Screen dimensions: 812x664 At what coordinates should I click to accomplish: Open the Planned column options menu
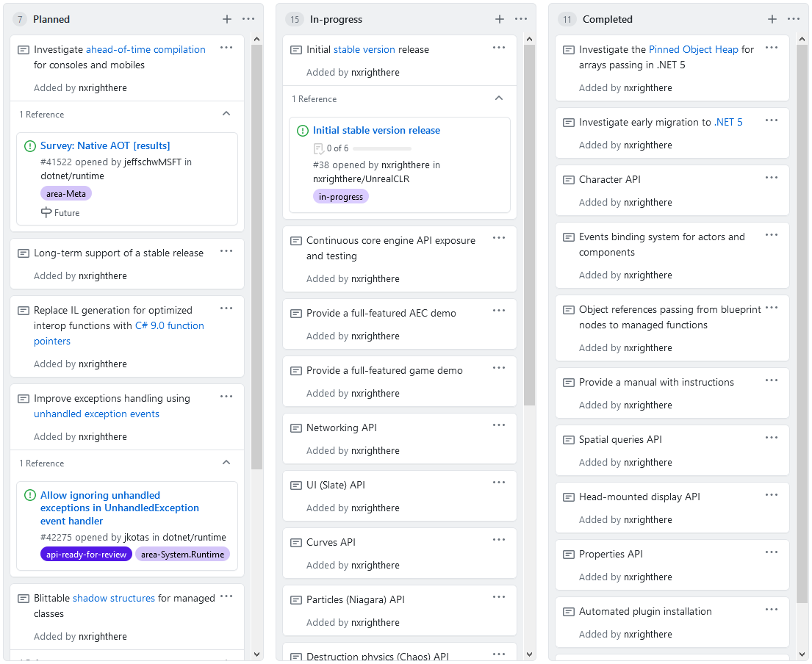(248, 19)
